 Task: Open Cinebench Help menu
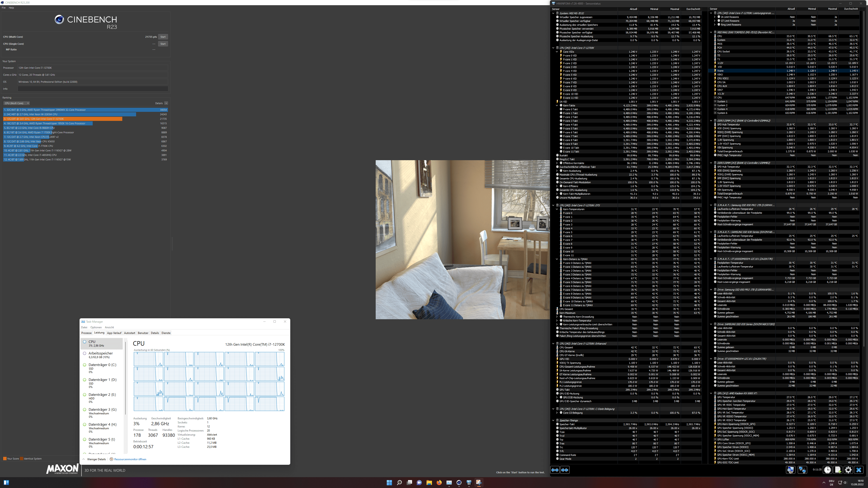tap(11, 8)
